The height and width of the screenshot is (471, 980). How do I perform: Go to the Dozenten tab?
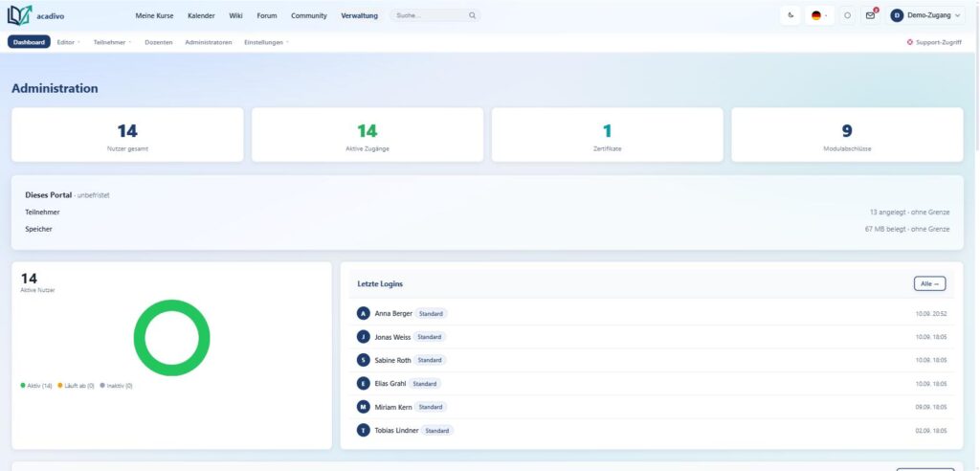click(x=159, y=42)
